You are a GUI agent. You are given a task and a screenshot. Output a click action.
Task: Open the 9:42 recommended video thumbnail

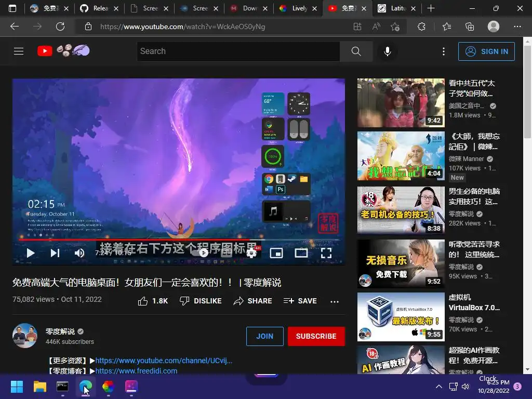(401, 102)
